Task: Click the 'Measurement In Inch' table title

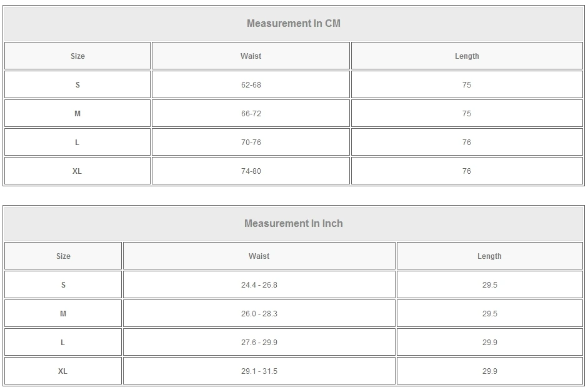Action: tap(294, 224)
